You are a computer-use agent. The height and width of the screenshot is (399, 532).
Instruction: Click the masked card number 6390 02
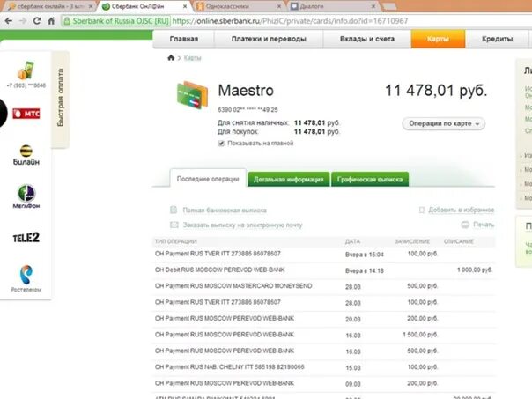(x=248, y=109)
